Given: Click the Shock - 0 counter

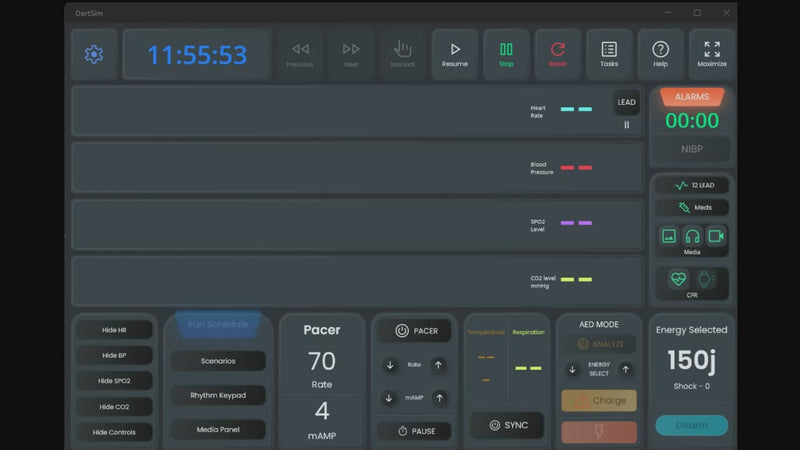Looking at the screenshot, I should (x=692, y=386).
